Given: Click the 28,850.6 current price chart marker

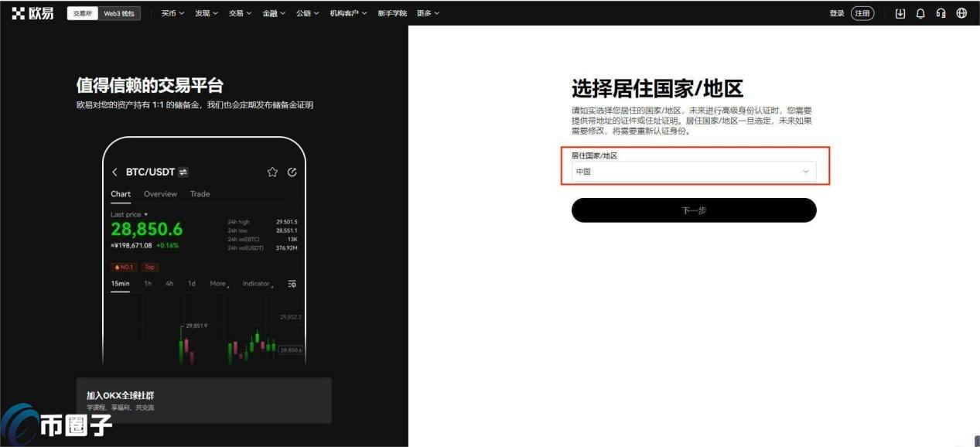Looking at the screenshot, I should click(291, 350).
